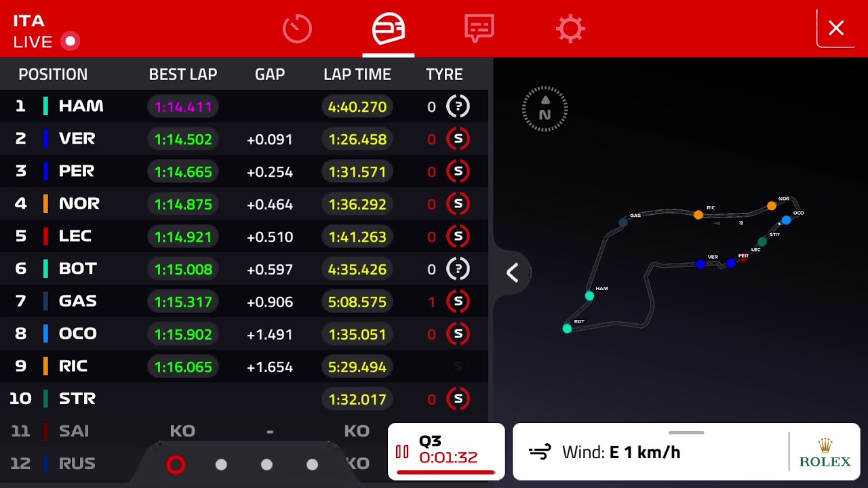Click HAM's unknown tyre icon

click(x=458, y=106)
